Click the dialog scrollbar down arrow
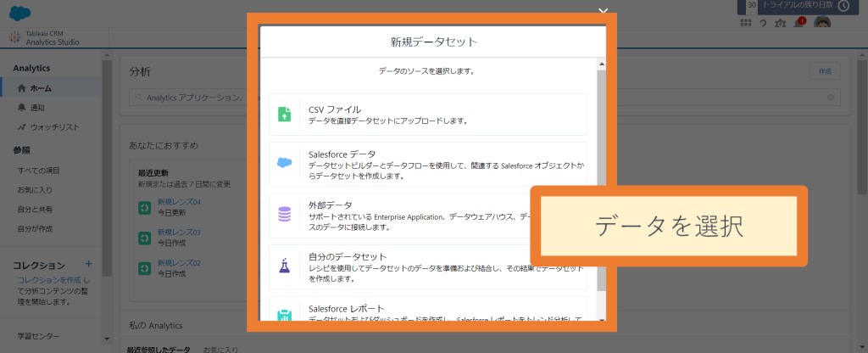Image resolution: width=868 pixels, height=353 pixels. (602, 320)
